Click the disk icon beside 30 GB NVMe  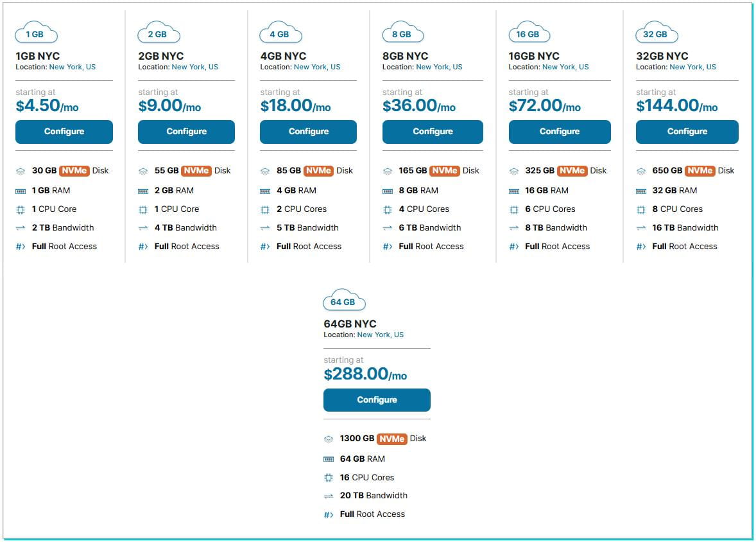(21, 171)
